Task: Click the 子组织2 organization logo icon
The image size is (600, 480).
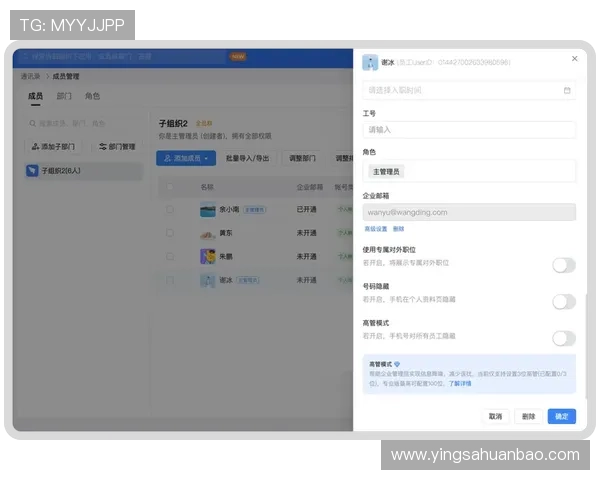Action: (32, 171)
